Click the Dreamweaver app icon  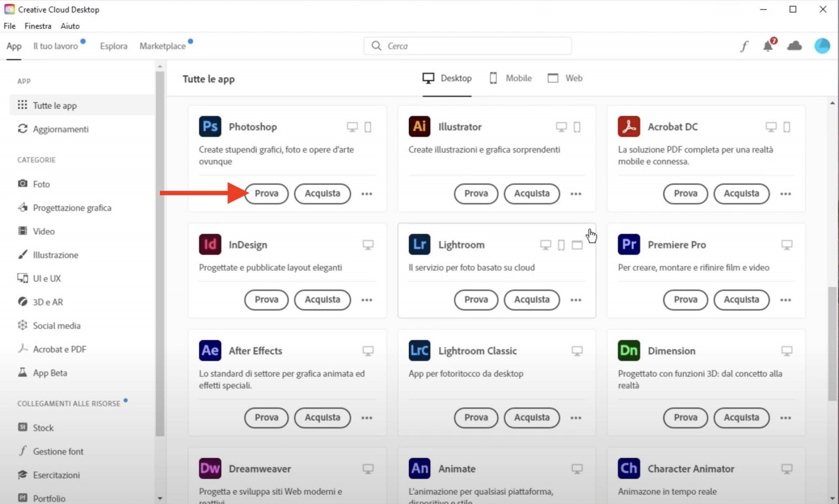pyautogui.click(x=210, y=469)
